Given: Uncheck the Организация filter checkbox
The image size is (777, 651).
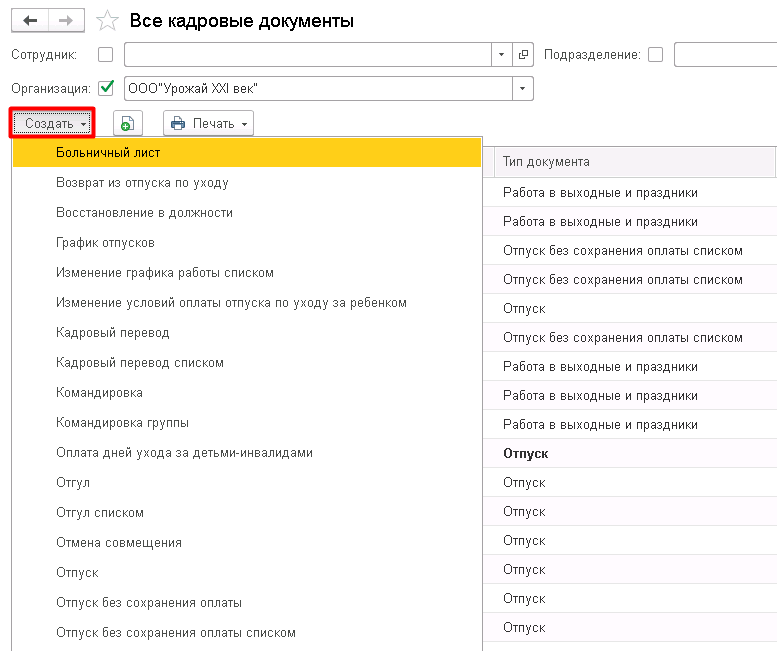Looking at the screenshot, I should [x=106, y=88].
